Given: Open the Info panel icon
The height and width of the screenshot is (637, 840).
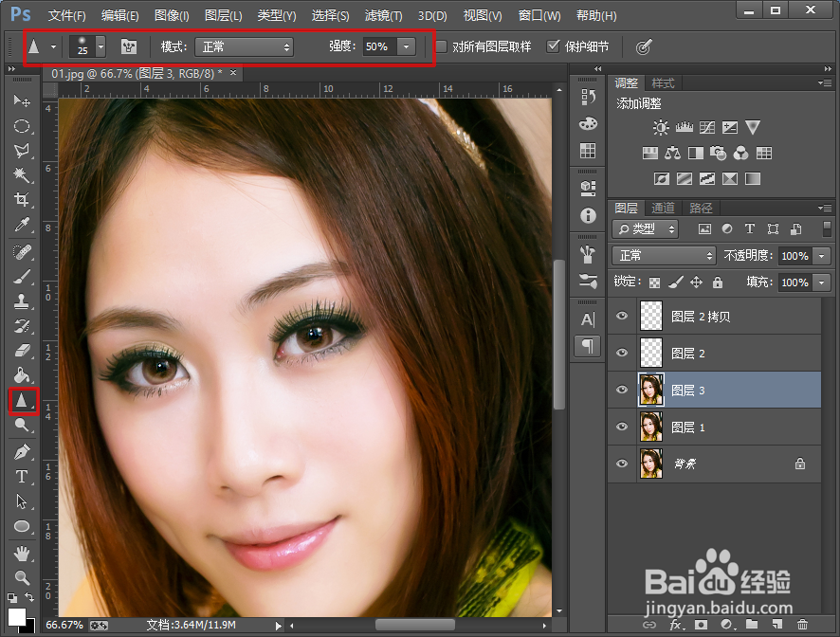Looking at the screenshot, I should click(x=588, y=215).
